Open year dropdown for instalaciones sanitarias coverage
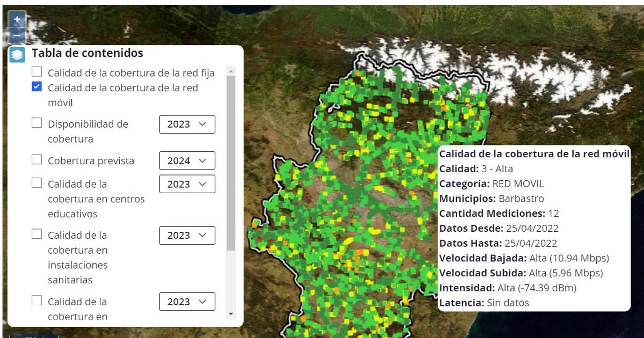Screen dimensions: 644x338 (x=187, y=236)
